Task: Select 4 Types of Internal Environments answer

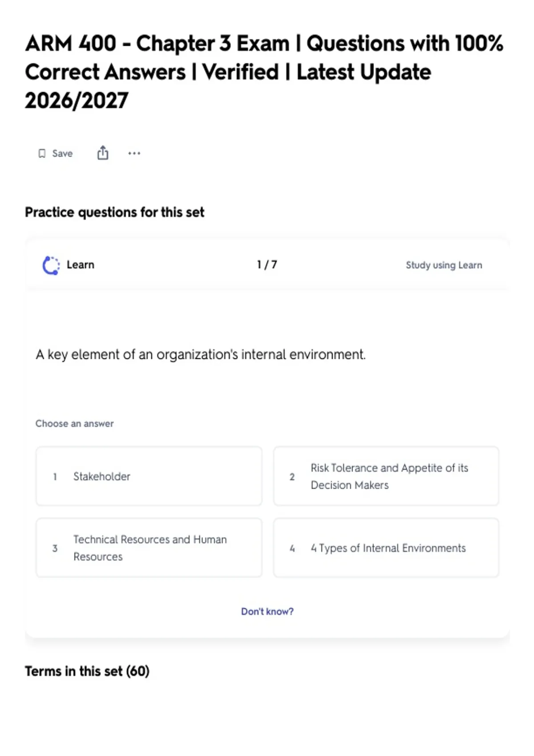Action: [386, 548]
